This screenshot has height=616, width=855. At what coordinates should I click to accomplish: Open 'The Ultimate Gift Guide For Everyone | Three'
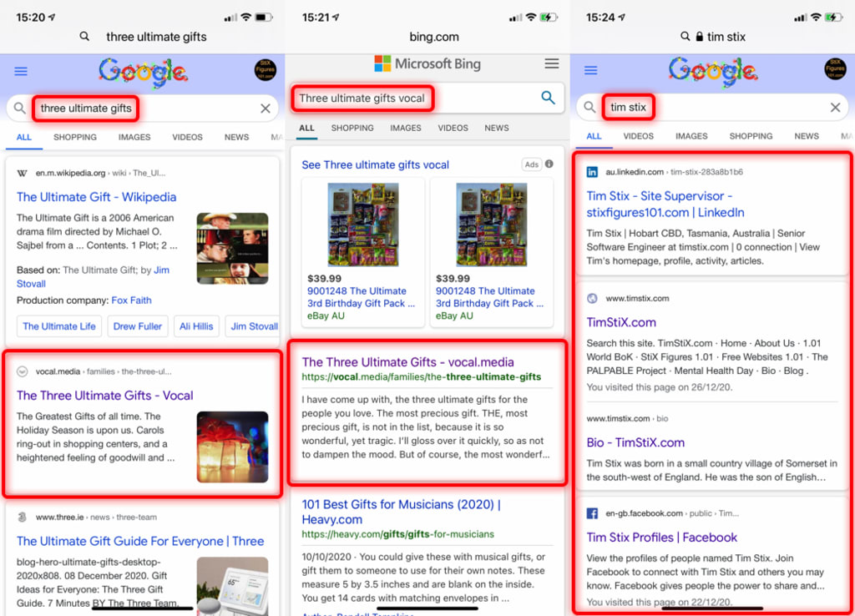[x=140, y=541]
